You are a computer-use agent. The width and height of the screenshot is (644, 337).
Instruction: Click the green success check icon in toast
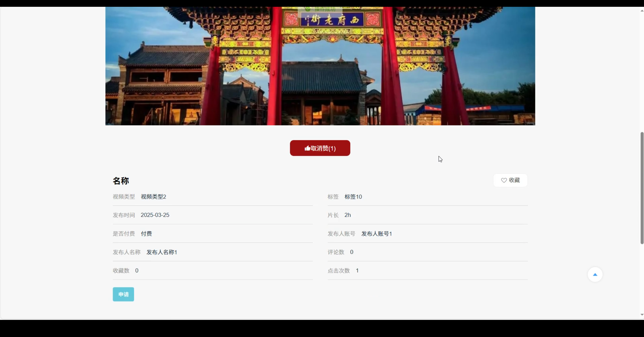[308, 9]
